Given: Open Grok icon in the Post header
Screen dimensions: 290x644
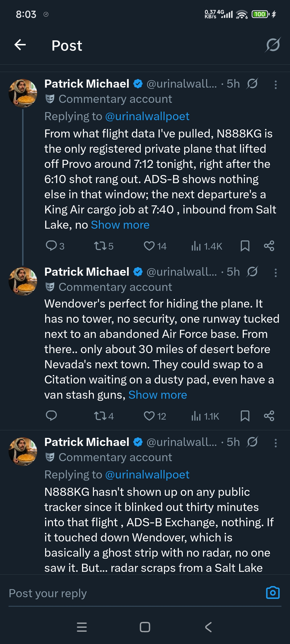Looking at the screenshot, I should tap(272, 45).
